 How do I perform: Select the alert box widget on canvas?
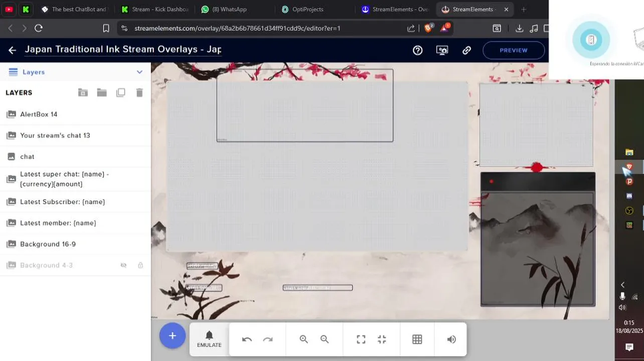pyautogui.click(x=305, y=106)
